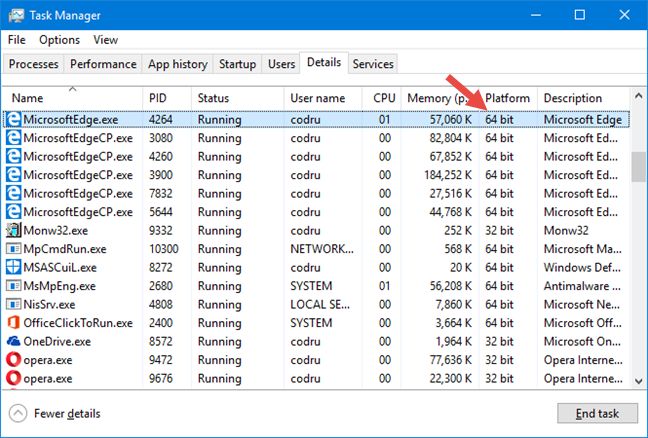The image size is (648, 438).
Task: Switch to the Performance tab
Action: (x=103, y=64)
